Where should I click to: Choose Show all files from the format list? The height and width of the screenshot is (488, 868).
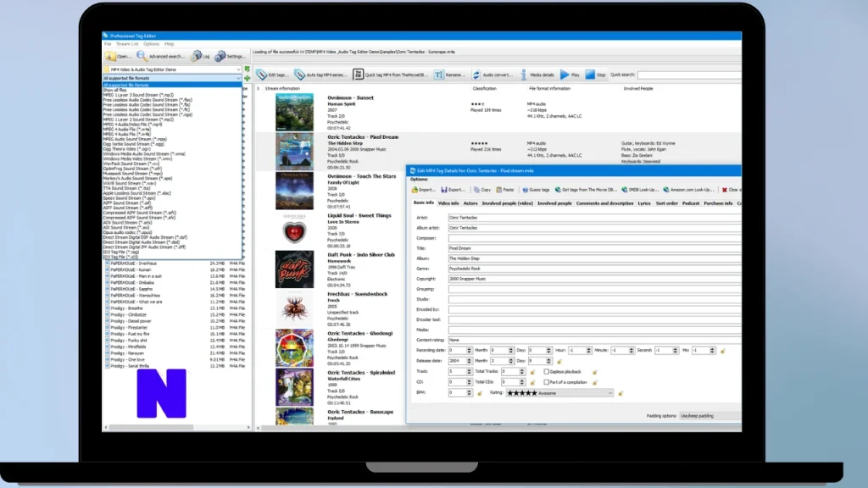[x=172, y=90]
